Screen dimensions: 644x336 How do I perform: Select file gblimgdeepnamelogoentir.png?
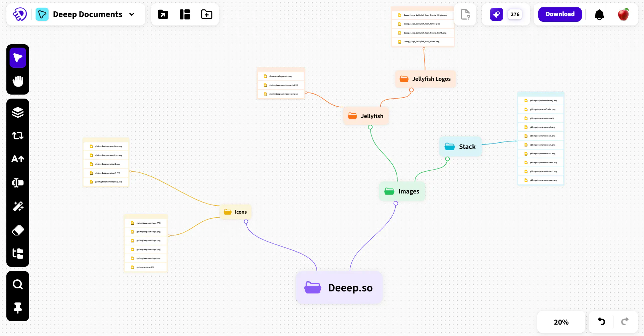(281, 94)
